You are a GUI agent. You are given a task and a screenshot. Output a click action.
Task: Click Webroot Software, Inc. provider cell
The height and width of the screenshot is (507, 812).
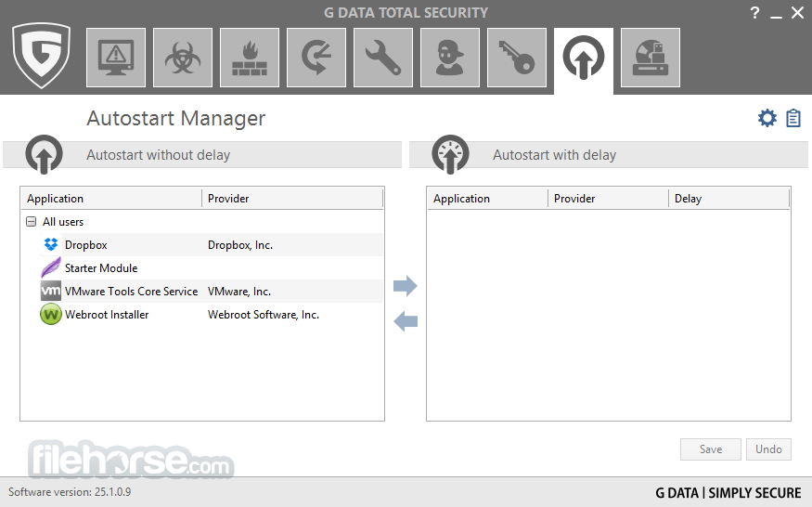264,315
